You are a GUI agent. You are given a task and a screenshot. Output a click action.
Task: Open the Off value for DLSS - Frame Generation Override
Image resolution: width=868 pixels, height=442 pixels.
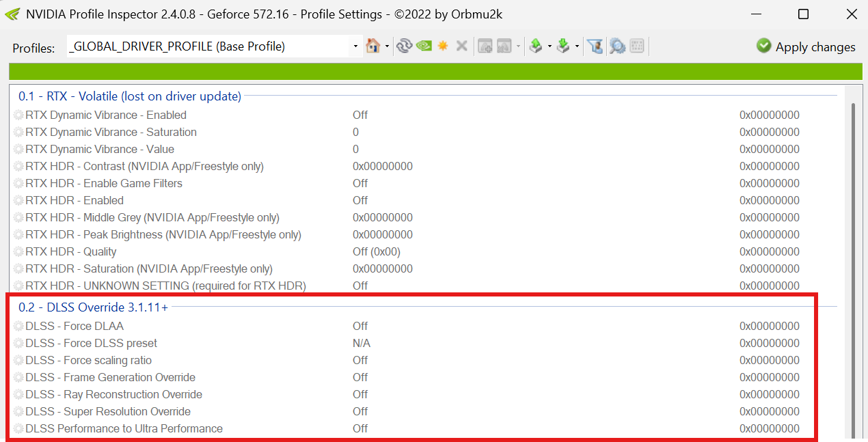click(360, 377)
